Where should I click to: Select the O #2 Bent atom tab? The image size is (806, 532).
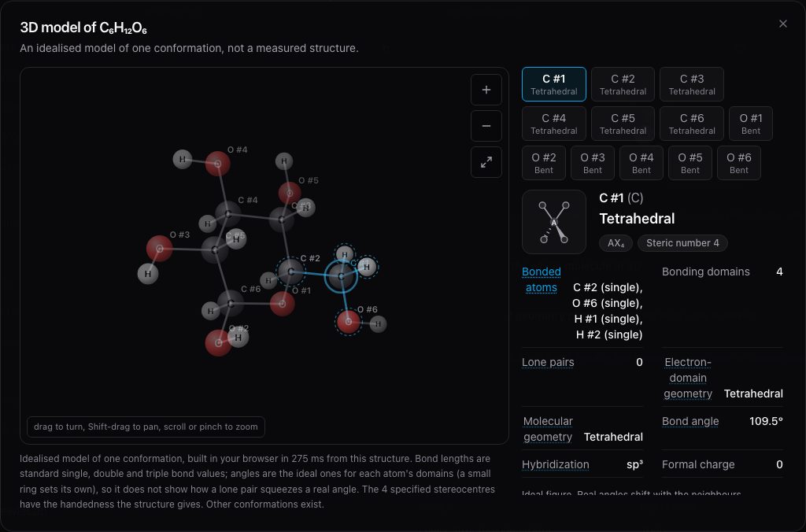[543, 164]
